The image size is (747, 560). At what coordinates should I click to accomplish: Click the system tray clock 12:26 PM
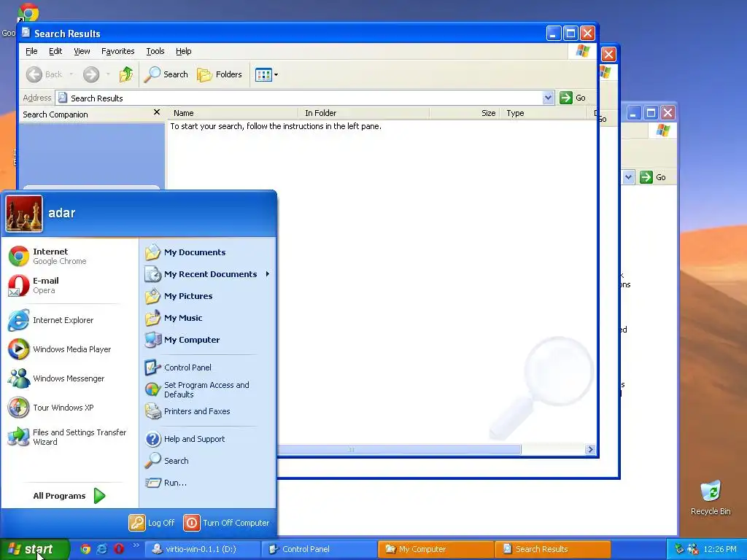click(719, 549)
